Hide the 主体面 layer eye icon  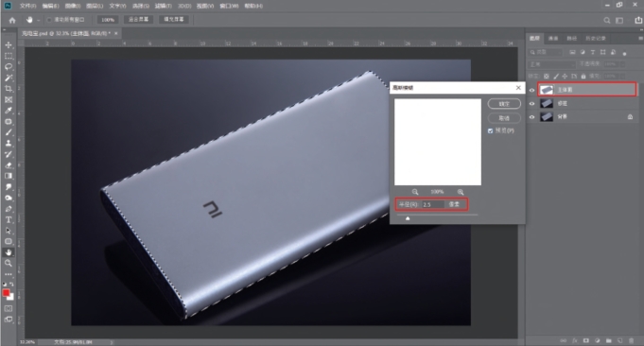[x=531, y=90]
